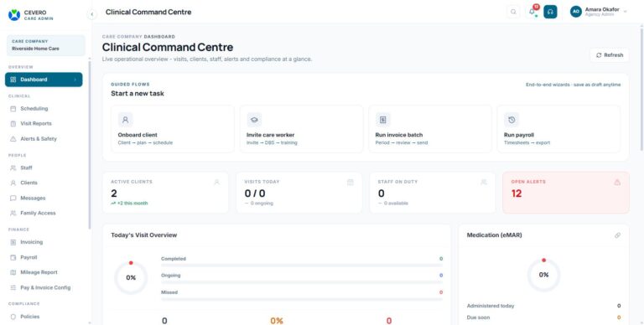The height and width of the screenshot is (325, 644).
Task: Go to Scheduling
Action: click(44, 109)
